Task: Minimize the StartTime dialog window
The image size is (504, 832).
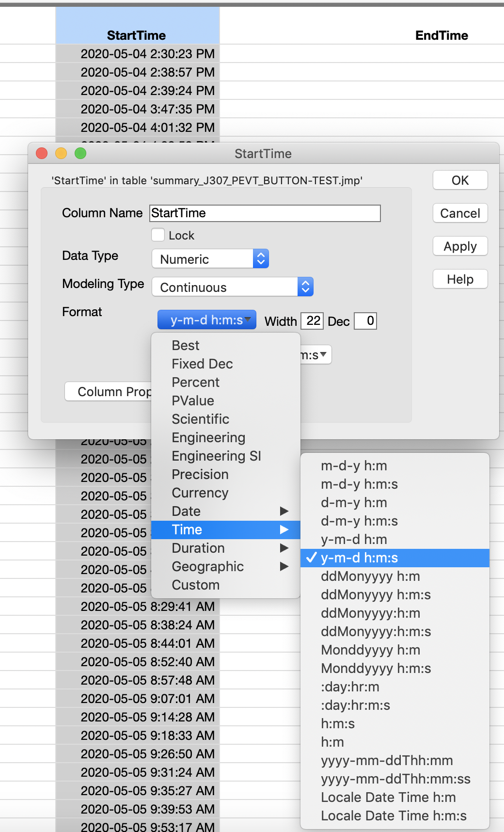Action: click(x=61, y=153)
